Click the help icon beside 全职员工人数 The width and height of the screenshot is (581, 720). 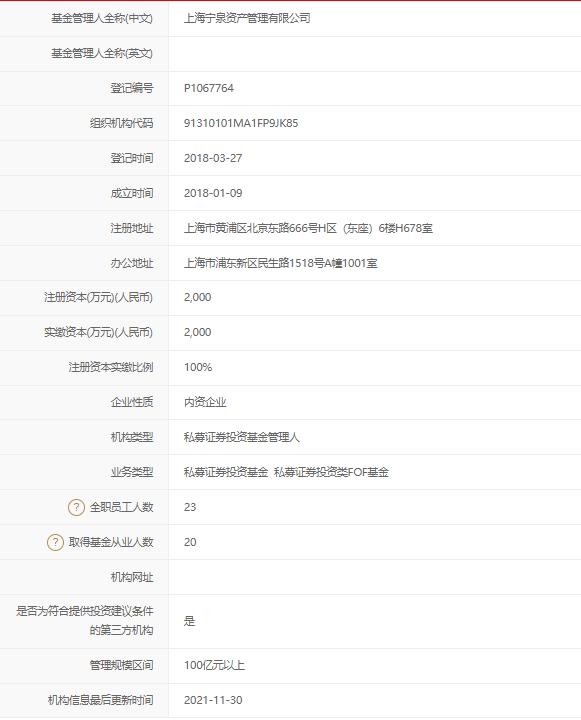[x=76, y=507]
